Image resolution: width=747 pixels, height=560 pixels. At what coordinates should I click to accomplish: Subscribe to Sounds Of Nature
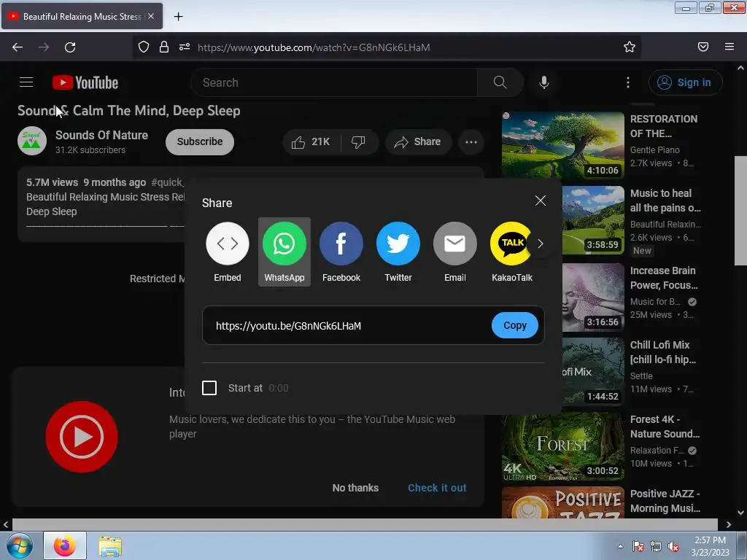coord(200,141)
